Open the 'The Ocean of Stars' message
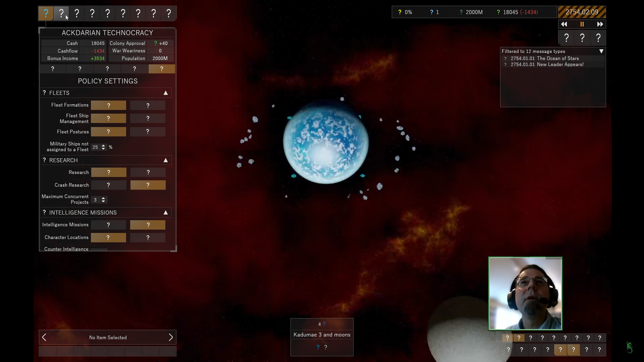Viewport: 644px width, 362px height. tap(557, 58)
